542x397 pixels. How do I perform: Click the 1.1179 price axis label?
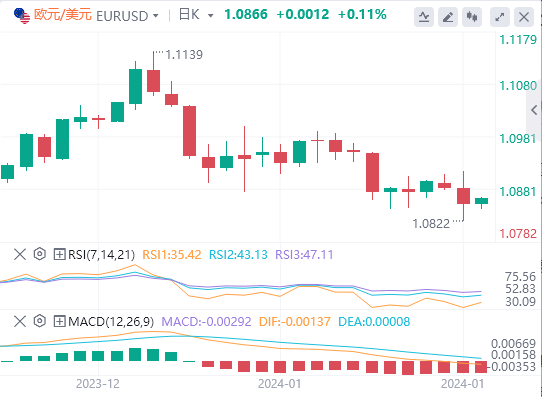tap(518, 40)
